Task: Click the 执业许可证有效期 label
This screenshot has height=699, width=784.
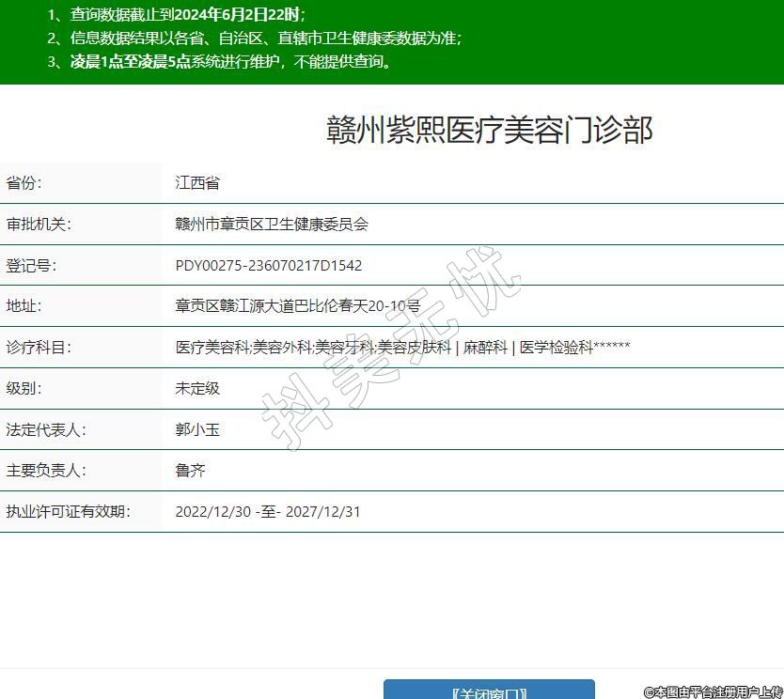Action: 69,512
